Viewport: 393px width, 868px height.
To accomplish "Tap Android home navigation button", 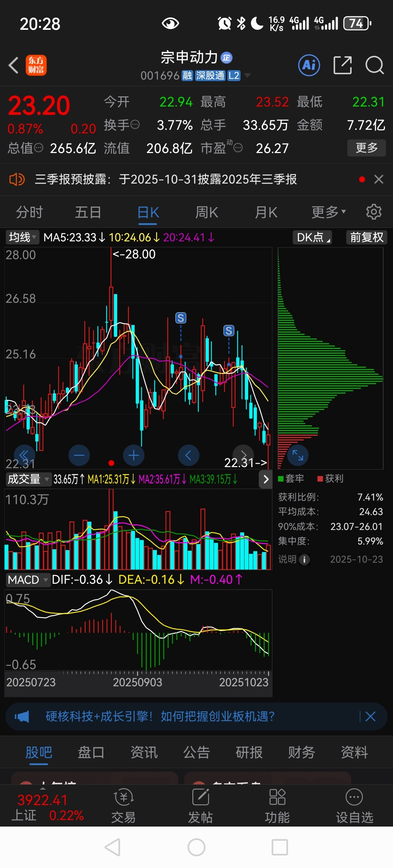I will [x=196, y=847].
